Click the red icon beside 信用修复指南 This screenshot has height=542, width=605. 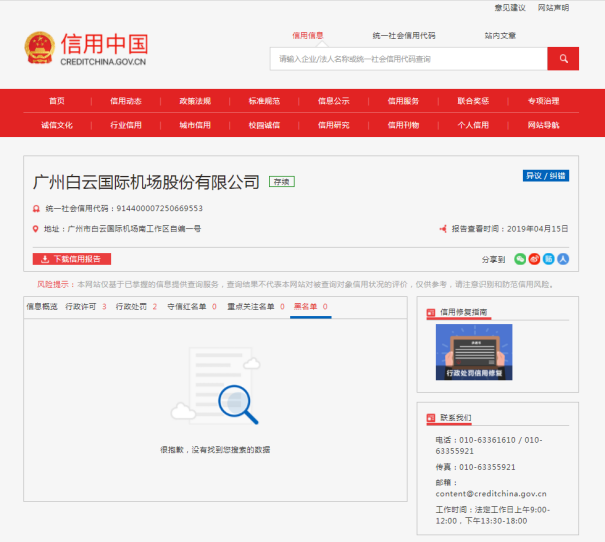tap(431, 312)
